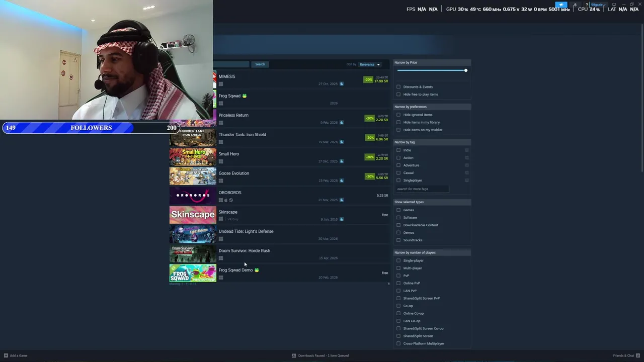The width and height of the screenshot is (644, 362).
Task: Click the Skinscape game thumbnail
Action: click(193, 215)
